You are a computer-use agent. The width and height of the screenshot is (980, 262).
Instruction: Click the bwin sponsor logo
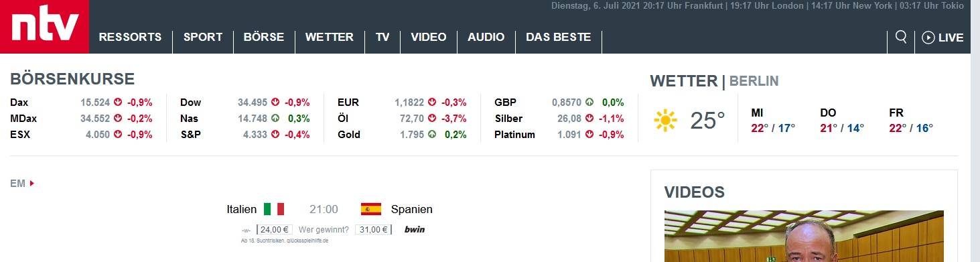(x=415, y=230)
